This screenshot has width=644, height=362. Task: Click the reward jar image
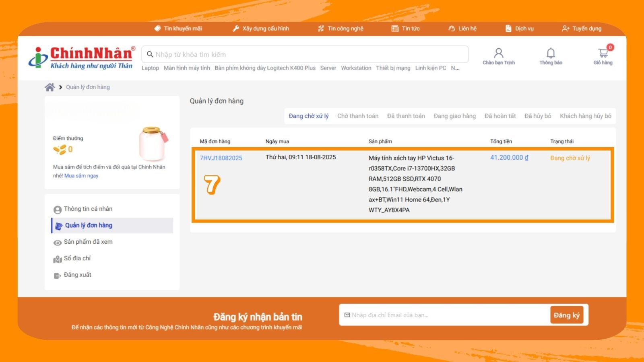(153, 144)
